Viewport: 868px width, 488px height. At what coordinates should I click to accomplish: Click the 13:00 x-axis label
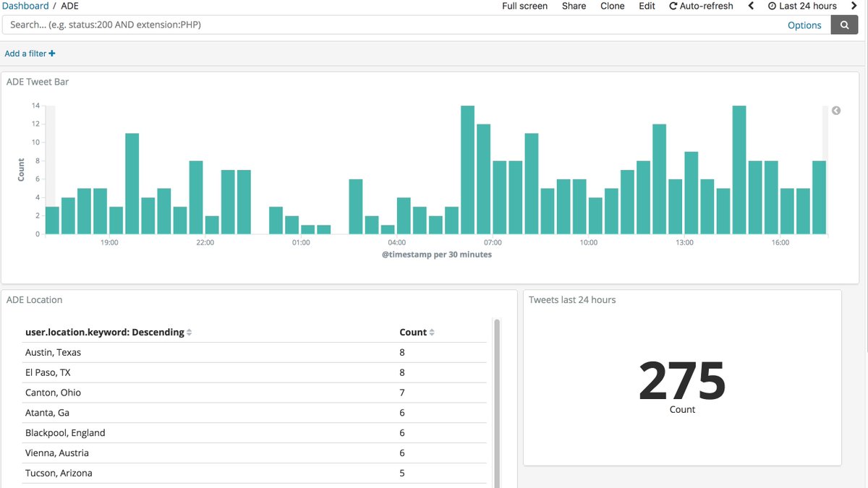[684, 243]
